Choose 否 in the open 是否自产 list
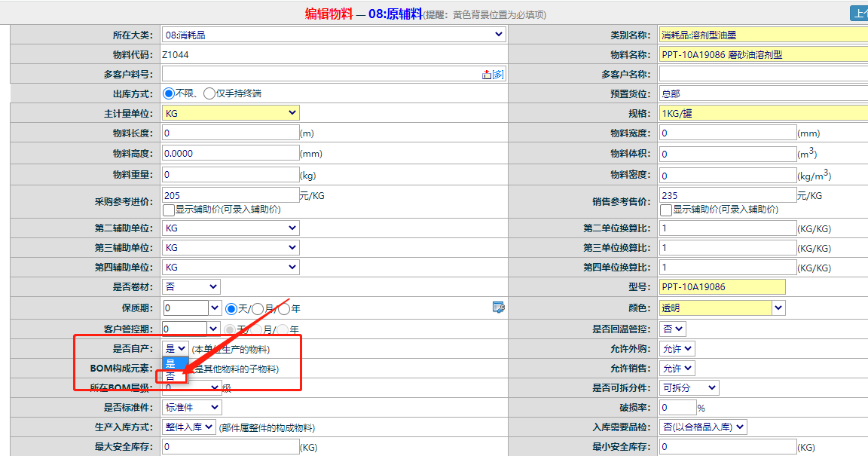 click(171, 376)
